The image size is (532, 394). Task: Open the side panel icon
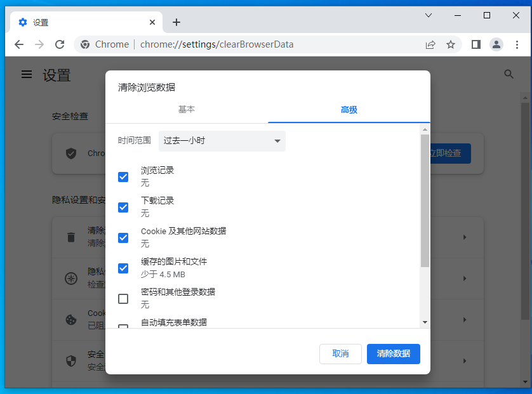[476, 44]
